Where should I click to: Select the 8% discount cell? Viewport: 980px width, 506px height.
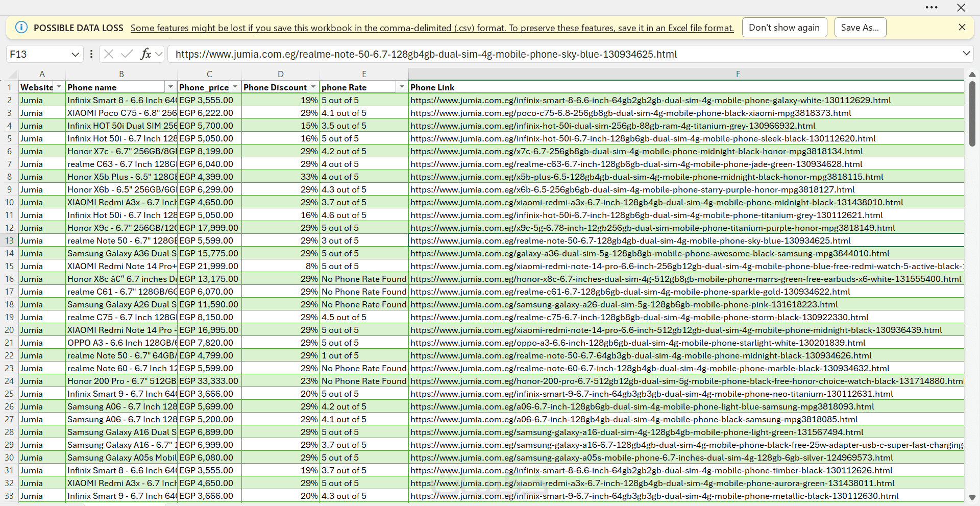(x=281, y=266)
